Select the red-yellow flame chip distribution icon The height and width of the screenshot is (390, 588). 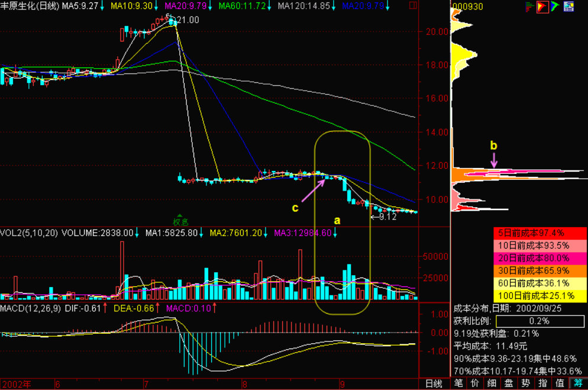pos(542,7)
